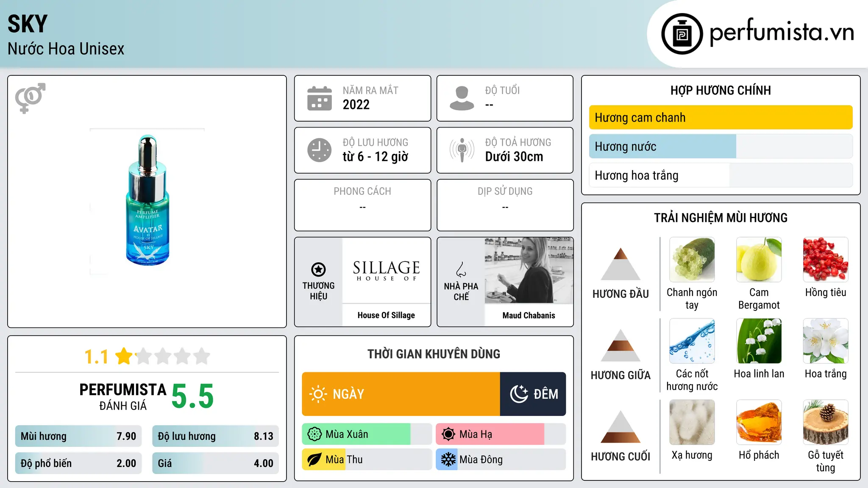Click the sun icon for Mùa Hạ
The image size is (868, 488).
[x=448, y=434]
